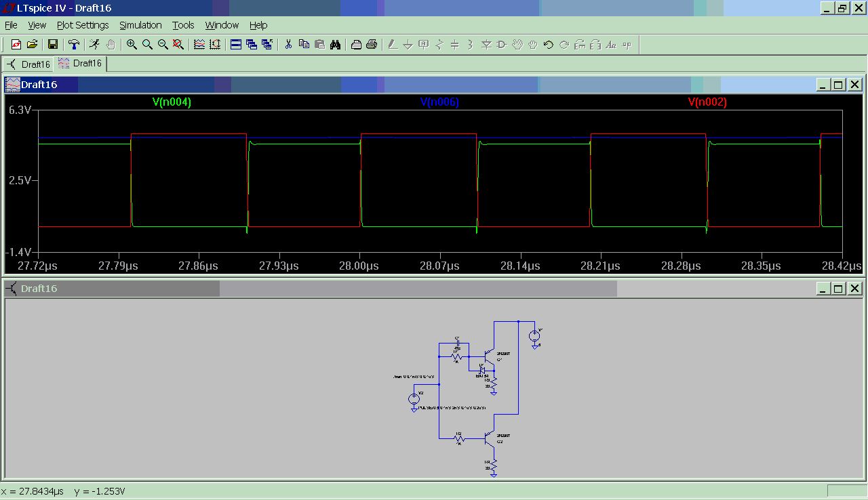Open the Simulation menu

click(140, 25)
